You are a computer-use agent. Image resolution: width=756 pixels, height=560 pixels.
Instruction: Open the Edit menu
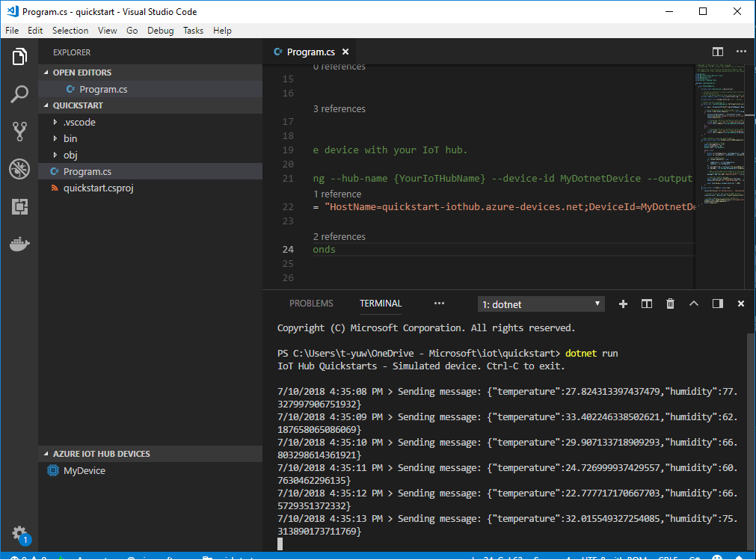pyautogui.click(x=35, y=31)
